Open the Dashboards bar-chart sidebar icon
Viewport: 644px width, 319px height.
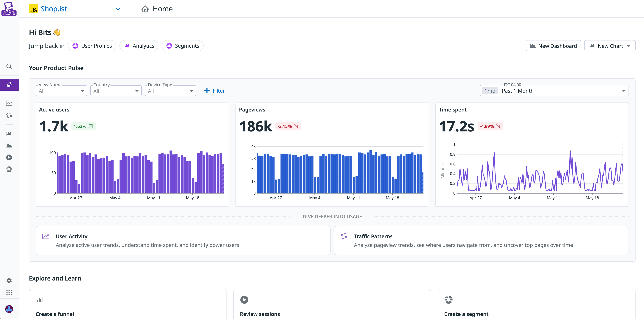click(x=9, y=134)
